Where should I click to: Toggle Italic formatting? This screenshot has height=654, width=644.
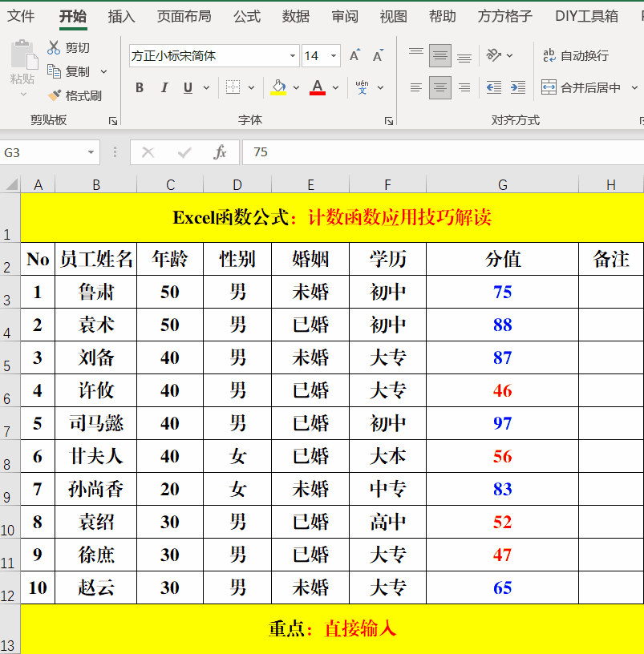tap(164, 87)
